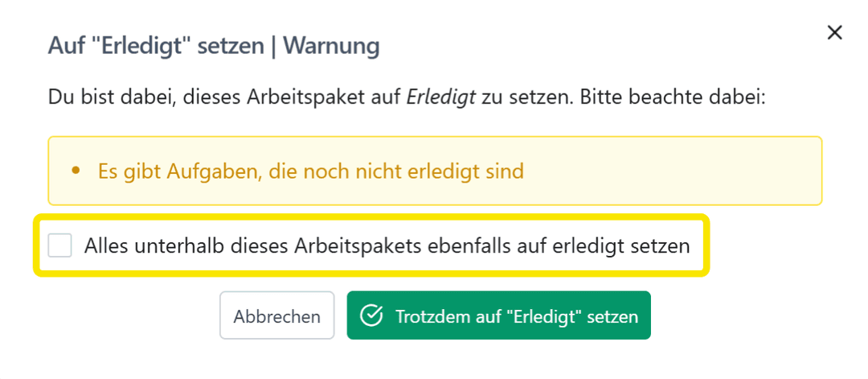Screen dimensions: 868x379
Task: Click the italic word Erledigt in the description
Action: (441, 99)
